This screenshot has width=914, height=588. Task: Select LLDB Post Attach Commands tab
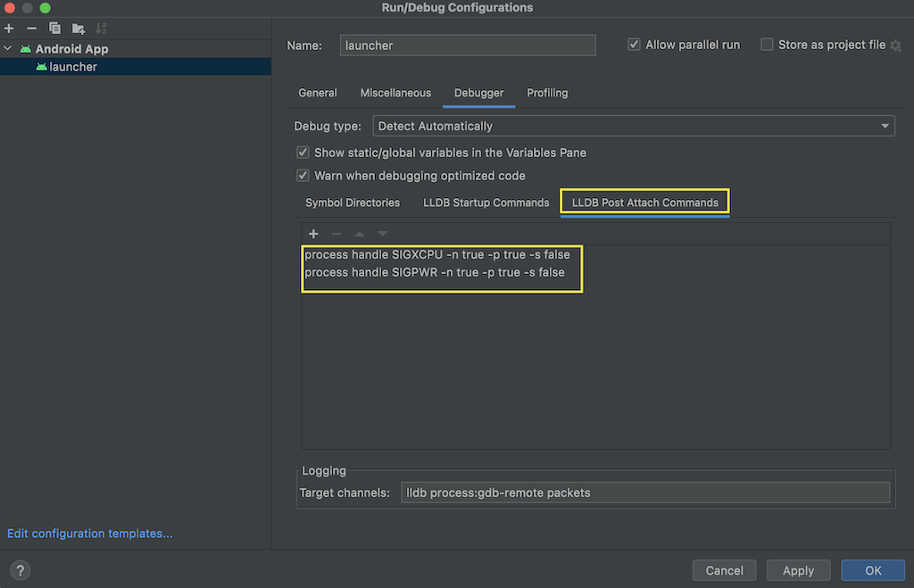click(x=644, y=203)
